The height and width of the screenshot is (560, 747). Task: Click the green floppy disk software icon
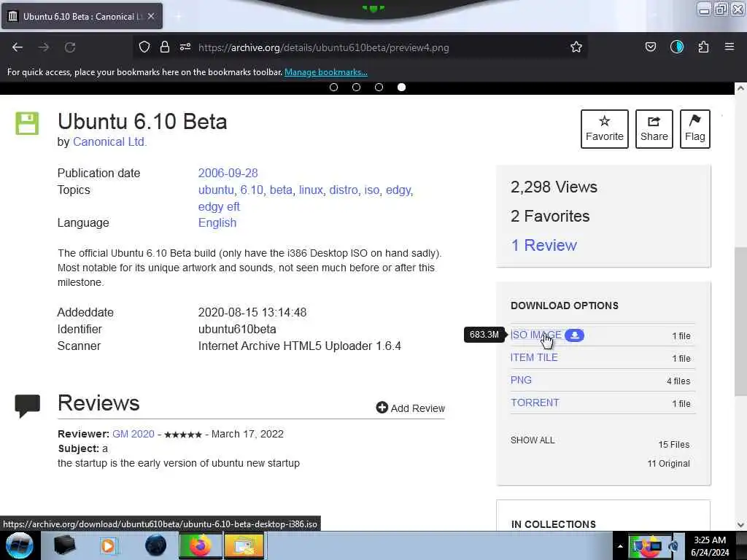click(x=27, y=123)
